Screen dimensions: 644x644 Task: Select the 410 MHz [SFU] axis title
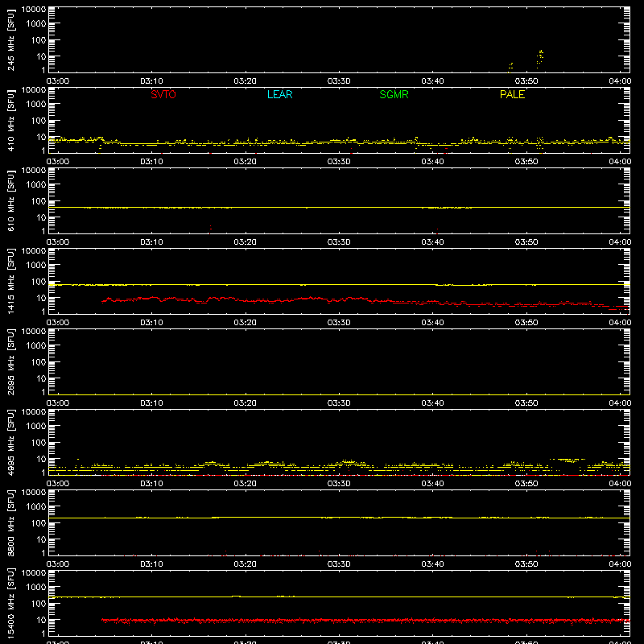[11, 120]
